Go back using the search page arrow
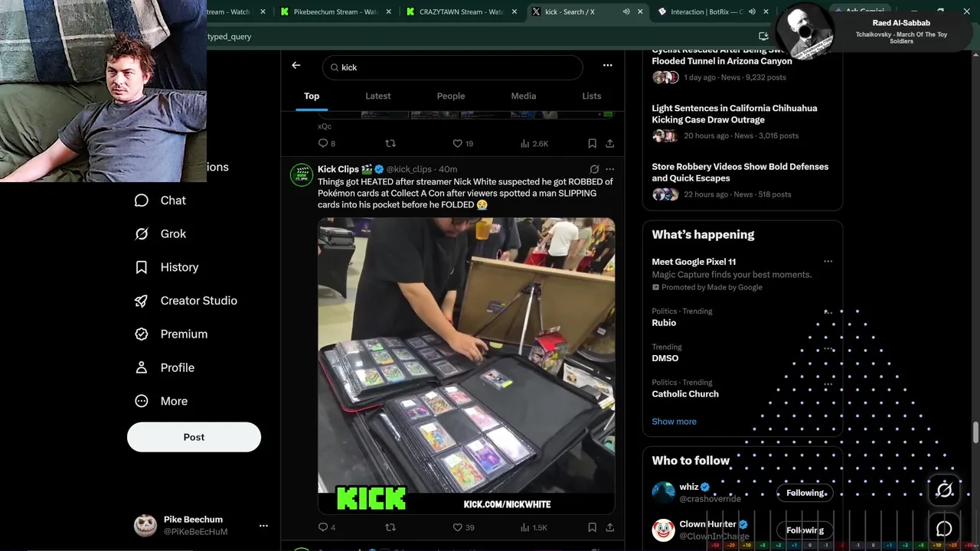980x551 pixels. coord(296,66)
